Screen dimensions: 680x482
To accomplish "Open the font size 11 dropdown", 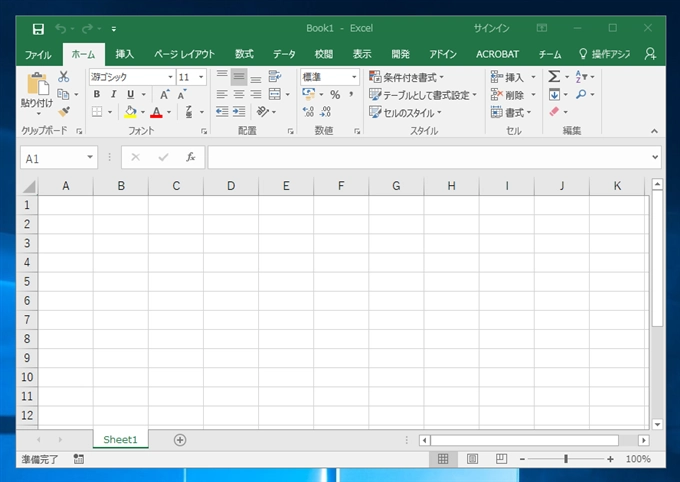I will click(201, 77).
